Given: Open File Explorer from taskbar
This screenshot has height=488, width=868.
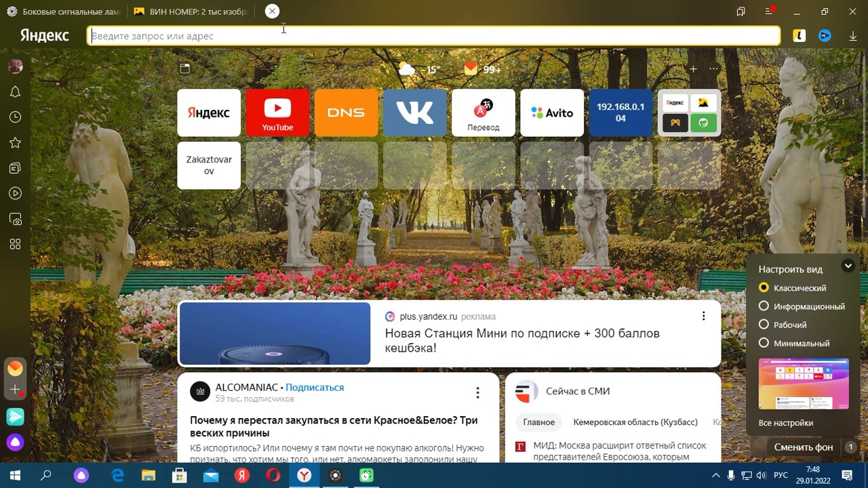Looking at the screenshot, I should click(149, 475).
